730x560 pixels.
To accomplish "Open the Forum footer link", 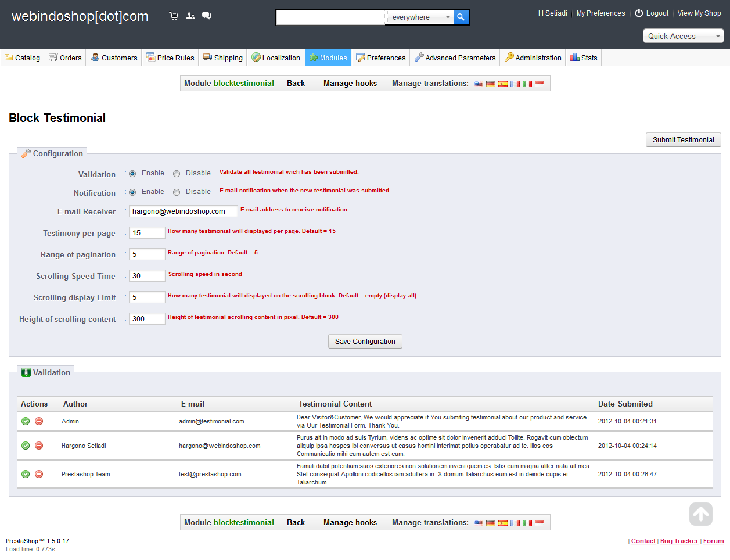I will pos(714,541).
